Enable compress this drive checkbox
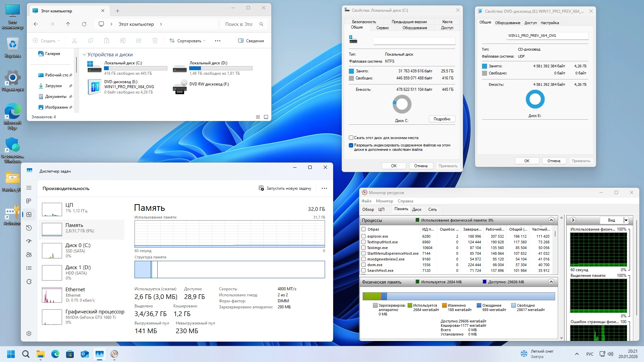 click(351, 138)
